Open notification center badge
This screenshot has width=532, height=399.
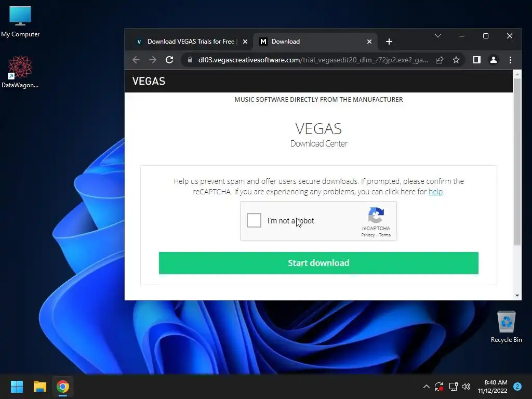click(x=517, y=387)
